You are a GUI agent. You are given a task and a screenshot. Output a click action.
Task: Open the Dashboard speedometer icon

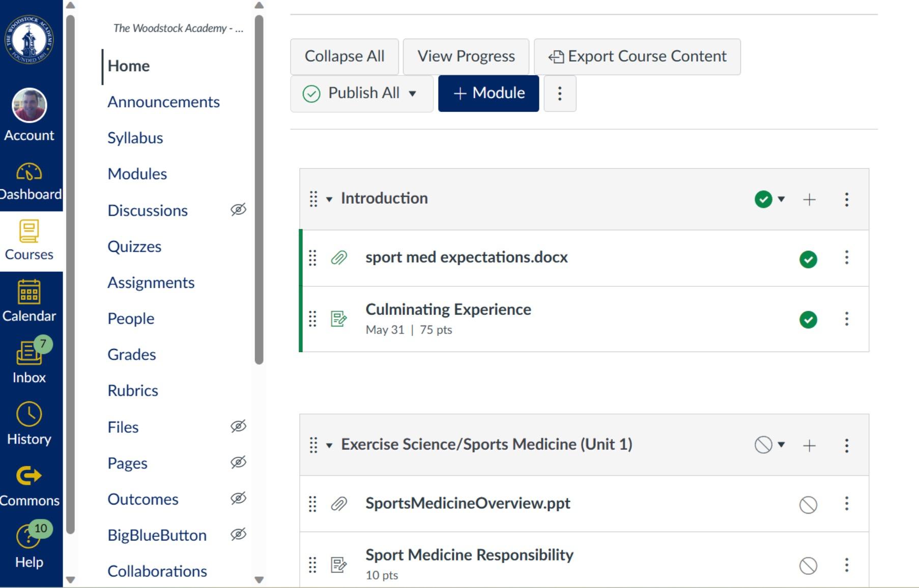(29, 172)
